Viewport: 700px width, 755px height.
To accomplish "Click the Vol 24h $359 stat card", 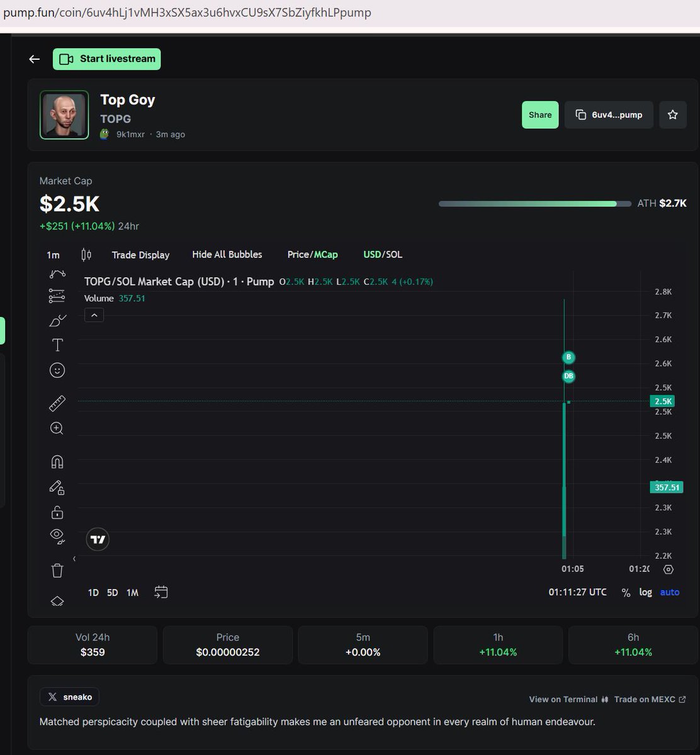I will click(x=93, y=645).
